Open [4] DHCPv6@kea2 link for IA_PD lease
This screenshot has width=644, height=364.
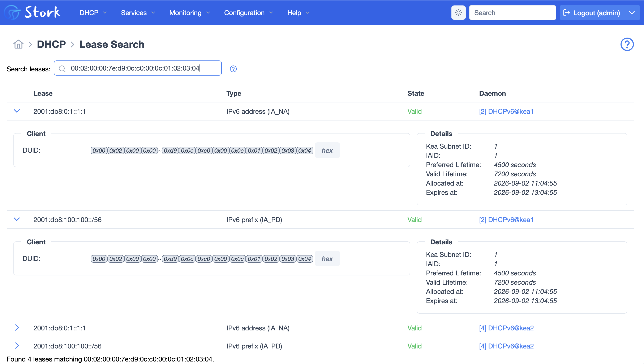pos(506,346)
